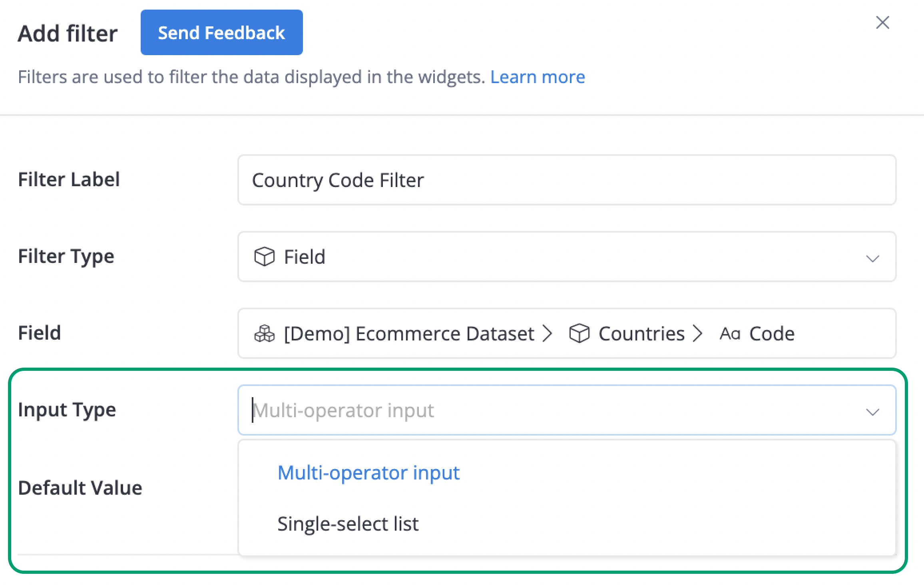Click the [Demo] Ecommerce Dataset name
This screenshot has height=585, width=924.
pyautogui.click(x=409, y=334)
